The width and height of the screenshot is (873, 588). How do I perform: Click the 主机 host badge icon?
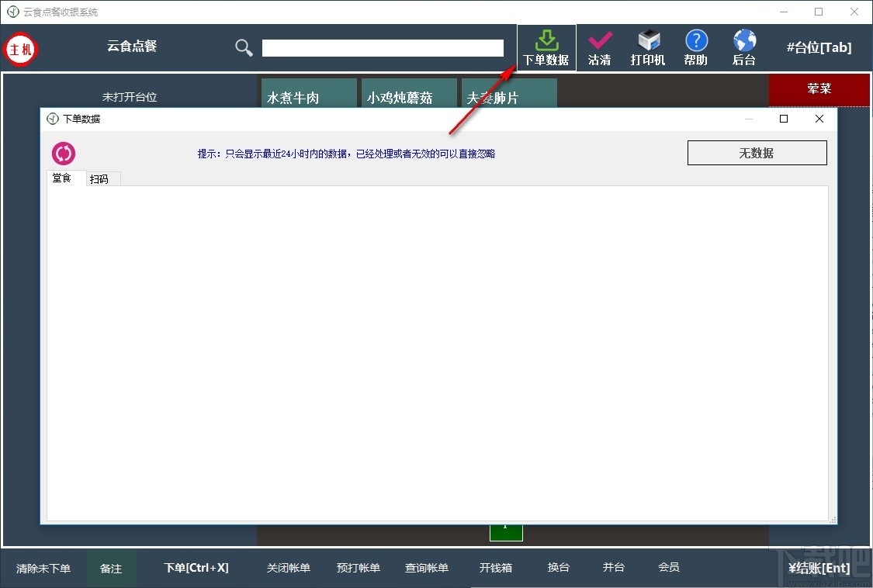pyautogui.click(x=20, y=49)
